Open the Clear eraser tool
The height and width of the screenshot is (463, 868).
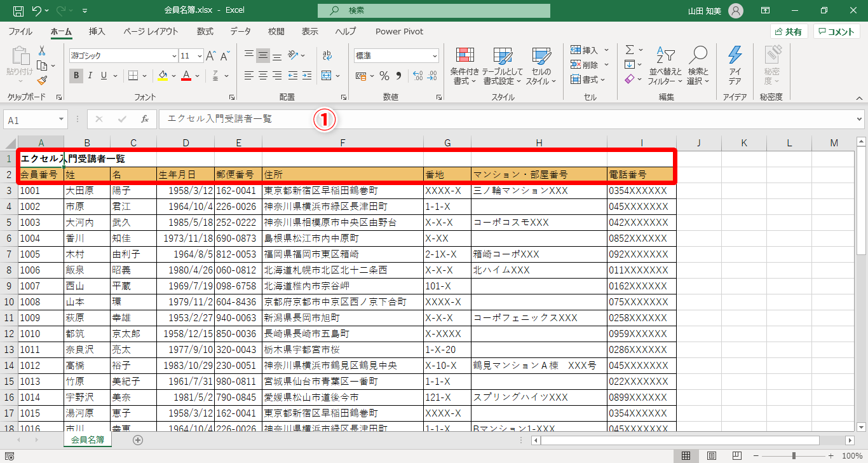click(630, 79)
